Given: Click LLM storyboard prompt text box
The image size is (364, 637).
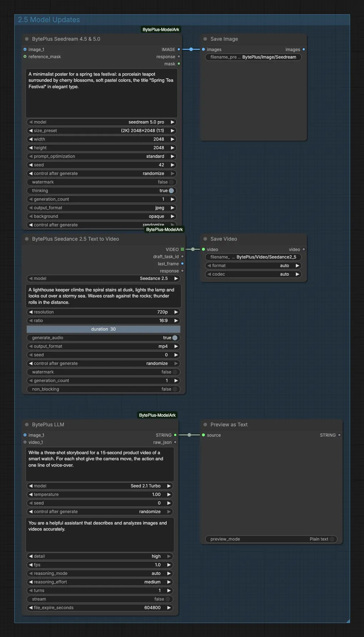Looking at the screenshot, I should [100, 465].
